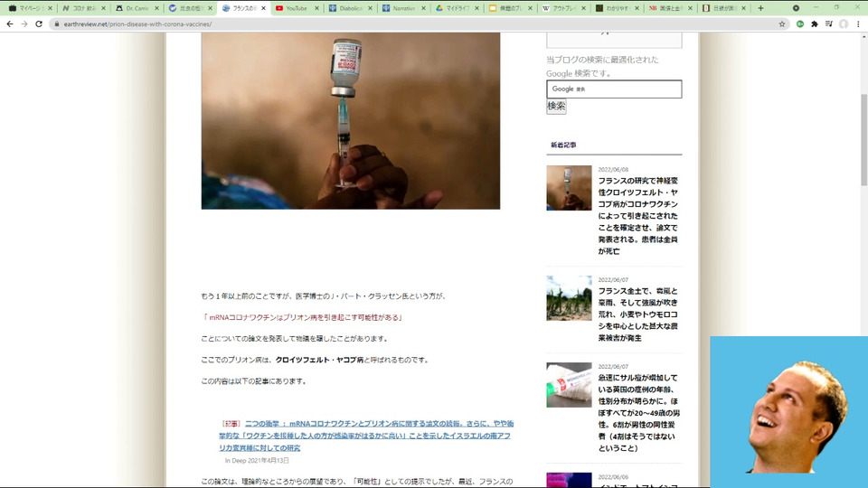Reload the current page
Screen dimensions: 868x488
click(39, 23)
